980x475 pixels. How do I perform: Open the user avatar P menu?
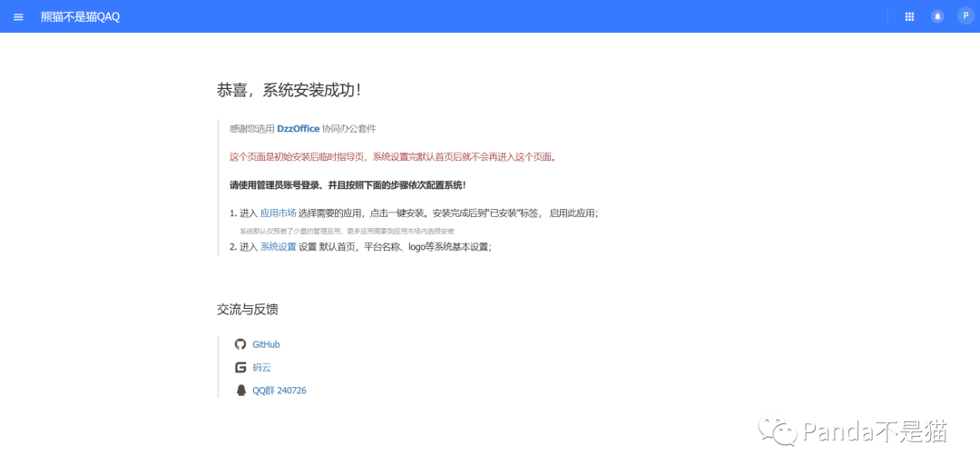pyautogui.click(x=965, y=16)
